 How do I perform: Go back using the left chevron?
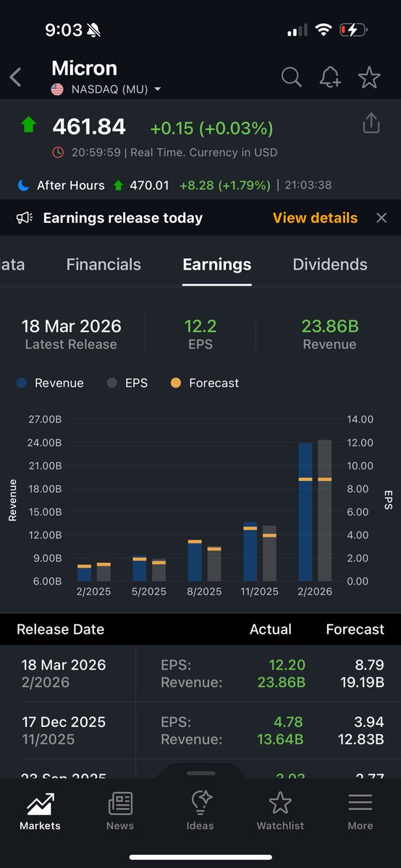16,77
